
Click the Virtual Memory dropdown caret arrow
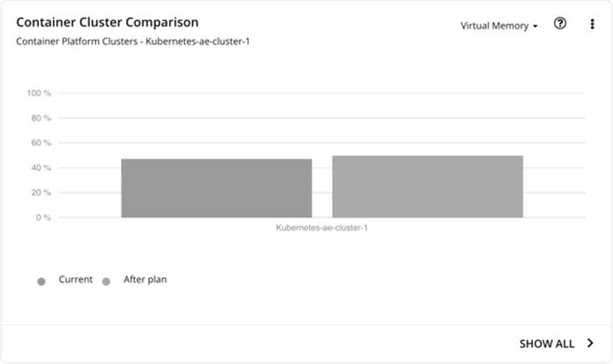tap(536, 26)
